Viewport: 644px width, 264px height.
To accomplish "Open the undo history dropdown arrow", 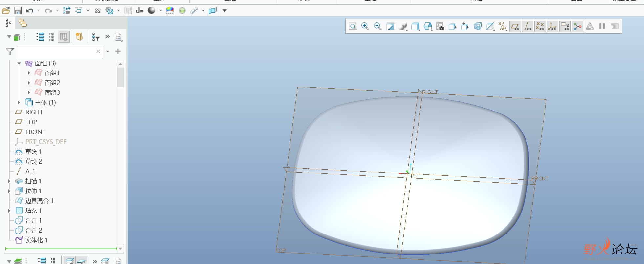I will click(39, 10).
